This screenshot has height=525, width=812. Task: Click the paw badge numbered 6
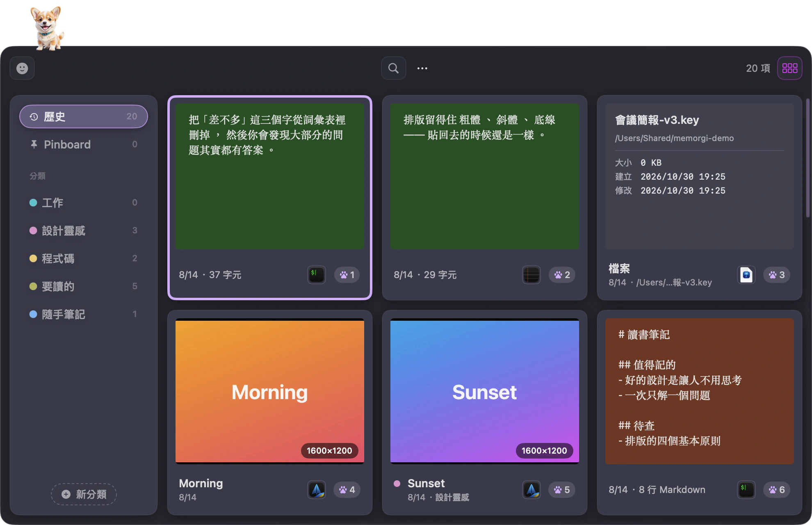click(777, 490)
